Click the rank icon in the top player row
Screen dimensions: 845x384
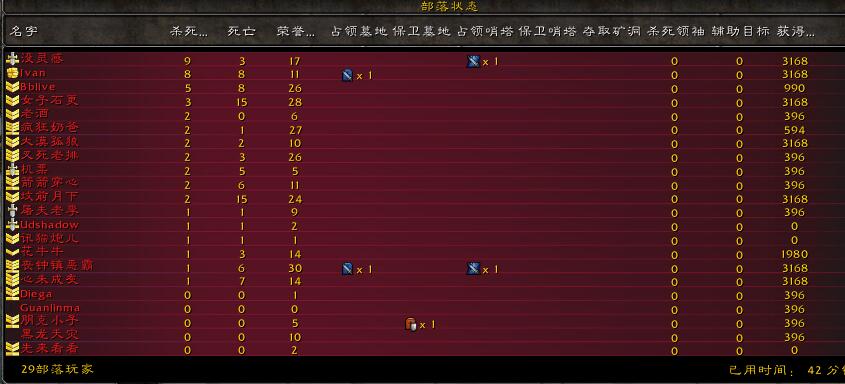tap(12, 59)
